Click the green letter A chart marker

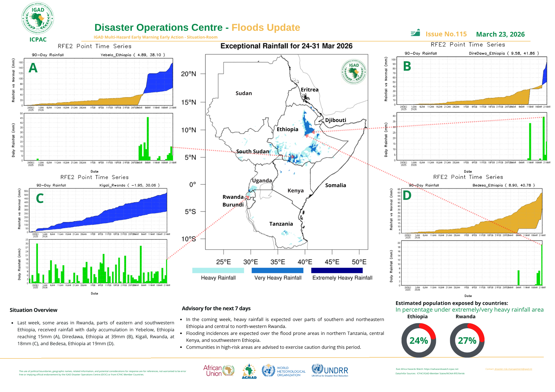point(33,68)
